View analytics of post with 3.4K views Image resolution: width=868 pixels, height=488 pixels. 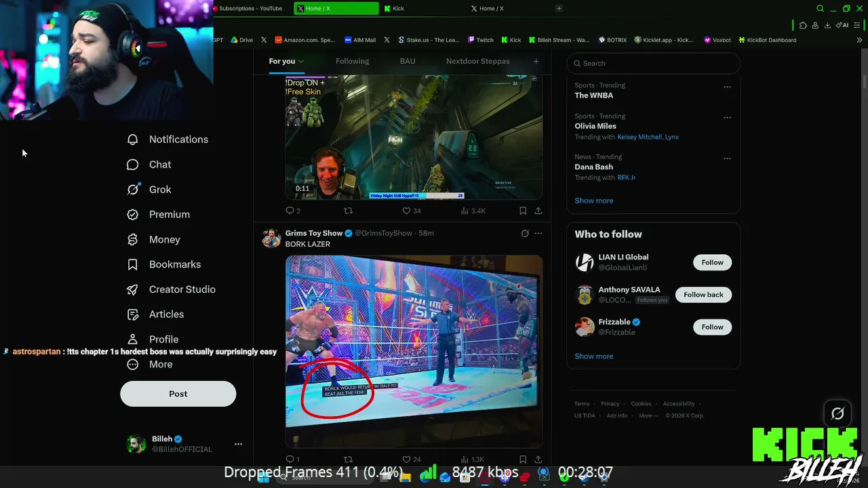473,211
